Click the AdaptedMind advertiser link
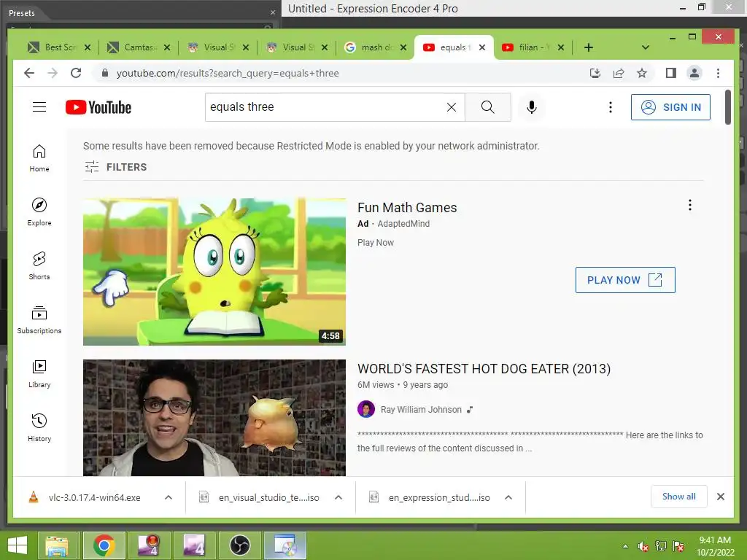The height and width of the screenshot is (560, 747). [403, 224]
